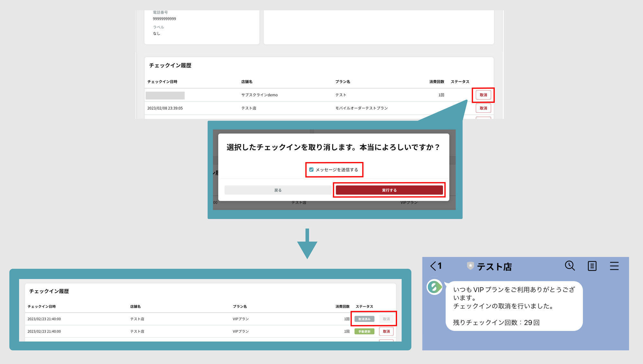Click the ステータス column header in bottom table

click(364, 306)
